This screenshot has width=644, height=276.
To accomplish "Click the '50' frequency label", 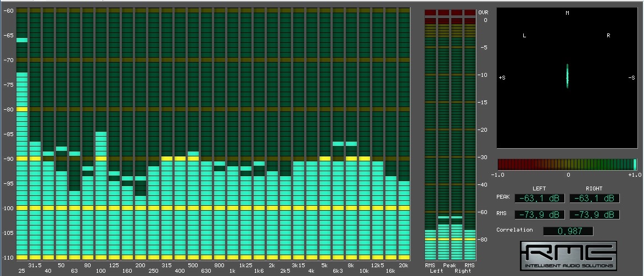I will click(61, 266).
